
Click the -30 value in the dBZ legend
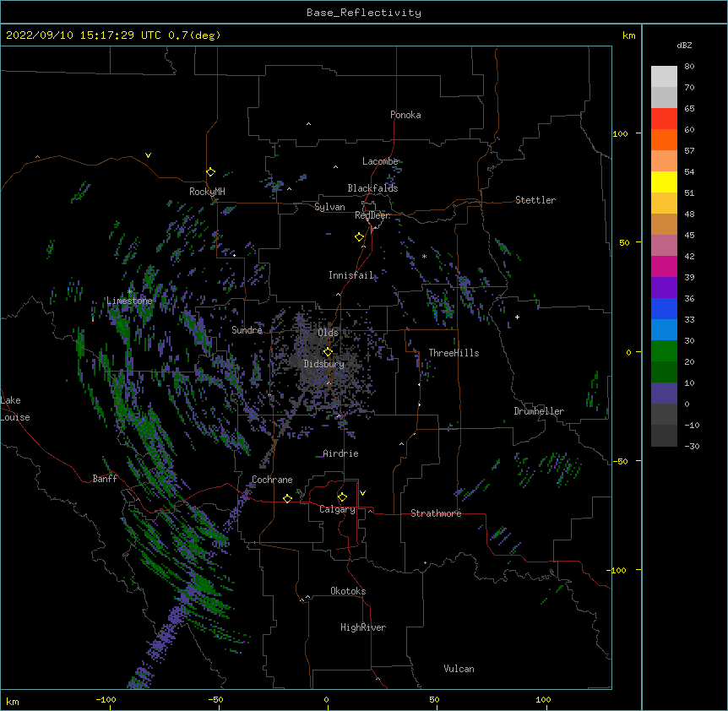[x=692, y=446]
